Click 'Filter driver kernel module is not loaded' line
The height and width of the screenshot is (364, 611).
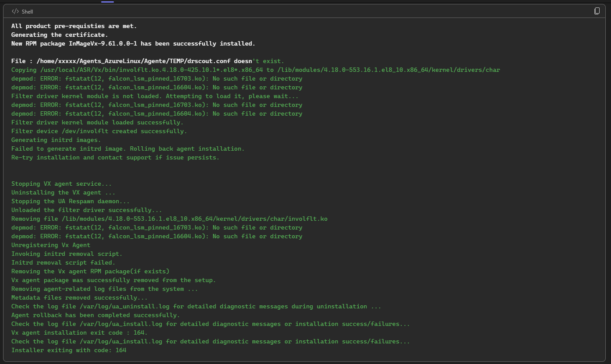tap(155, 96)
